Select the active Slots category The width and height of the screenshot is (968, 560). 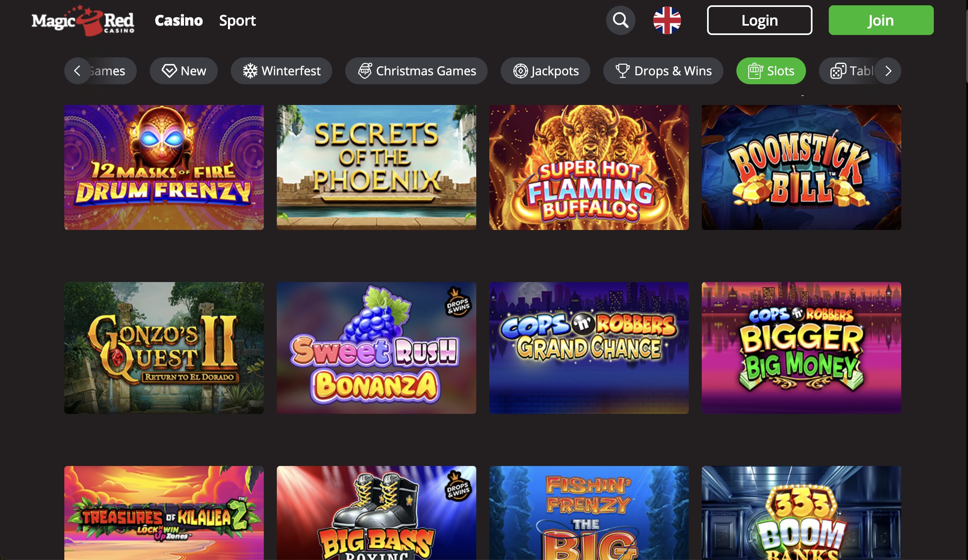771,71
